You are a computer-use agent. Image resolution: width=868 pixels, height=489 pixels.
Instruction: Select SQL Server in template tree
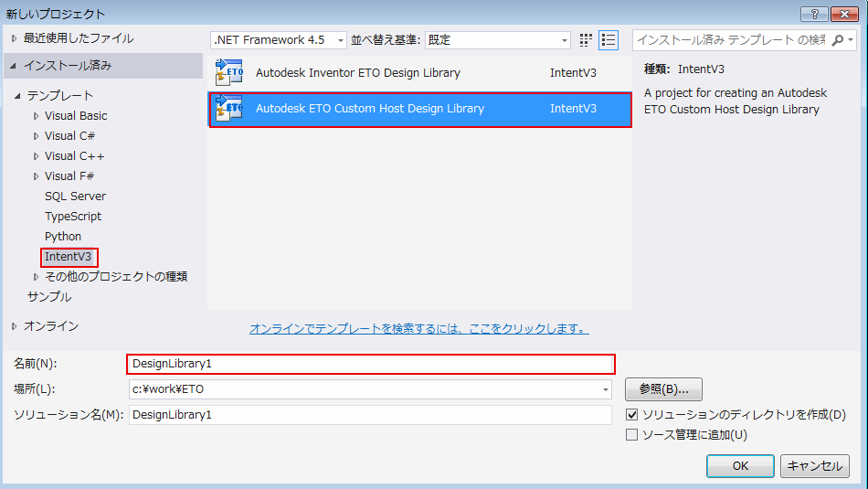[x=75, y=196]
